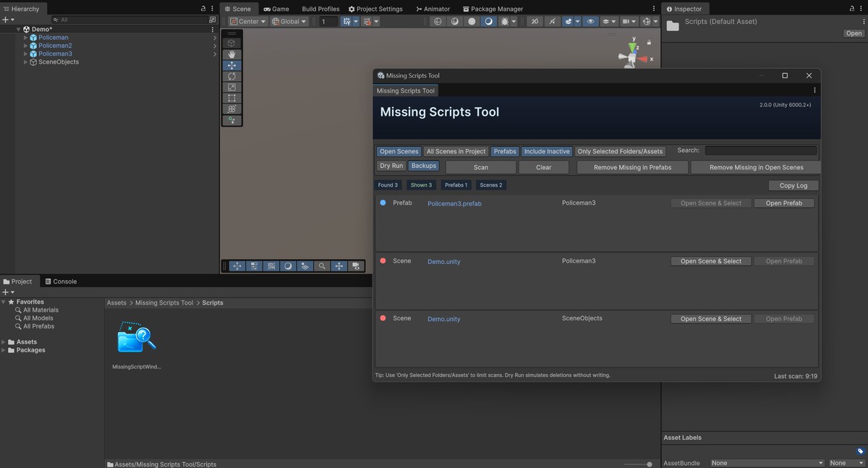Click Remove Missing in Prefabs
The width and height of the screenshot is (868, 468).
pyautogui.click(x=632, y=167)
